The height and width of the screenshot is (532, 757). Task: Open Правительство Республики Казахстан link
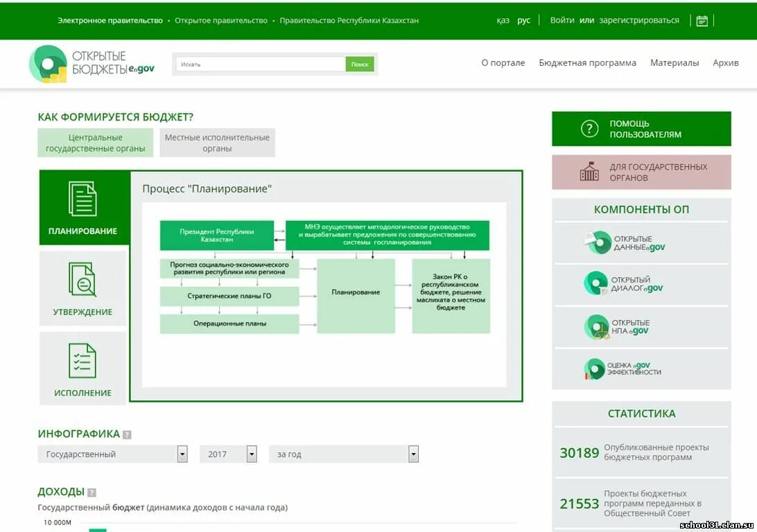click(349, 20)
